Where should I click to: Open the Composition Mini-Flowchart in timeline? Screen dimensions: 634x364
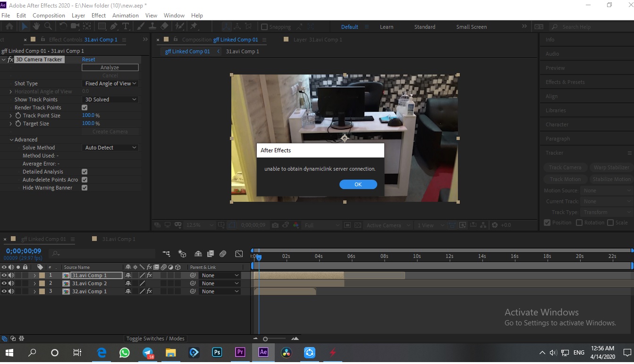click(x=166, y=254)
